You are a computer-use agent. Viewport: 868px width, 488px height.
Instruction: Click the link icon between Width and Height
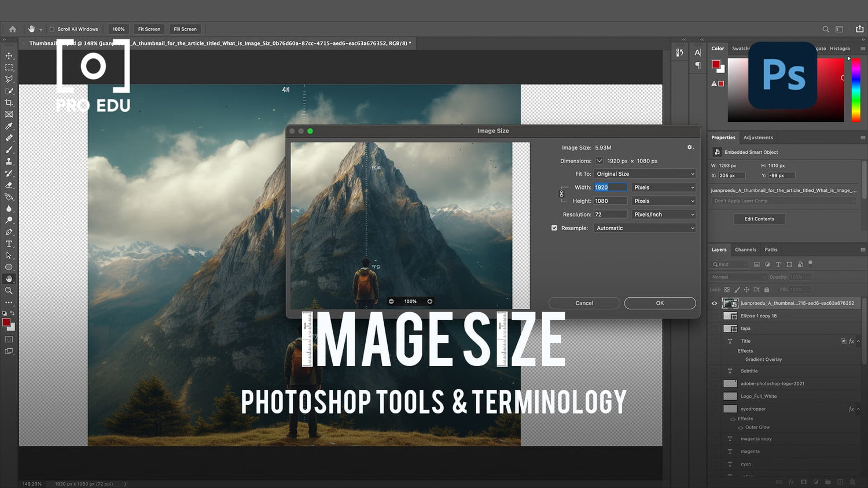(x=562, y=194)
